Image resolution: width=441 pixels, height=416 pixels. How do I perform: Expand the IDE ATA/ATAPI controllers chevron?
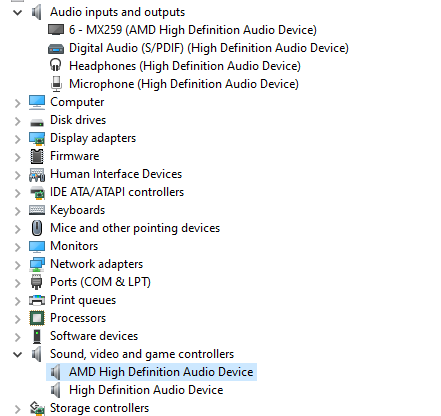pos(18,193)
